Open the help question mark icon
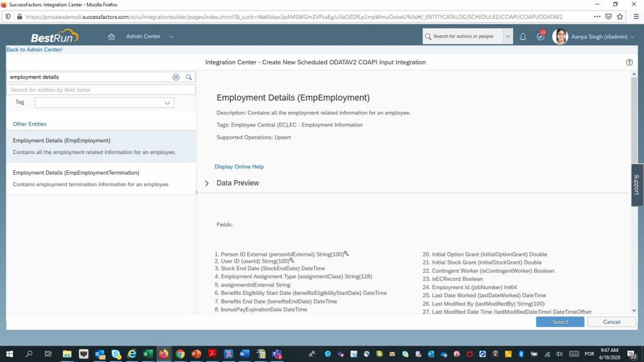The height and width of the screenshot is (362, 644). (629, 62)
